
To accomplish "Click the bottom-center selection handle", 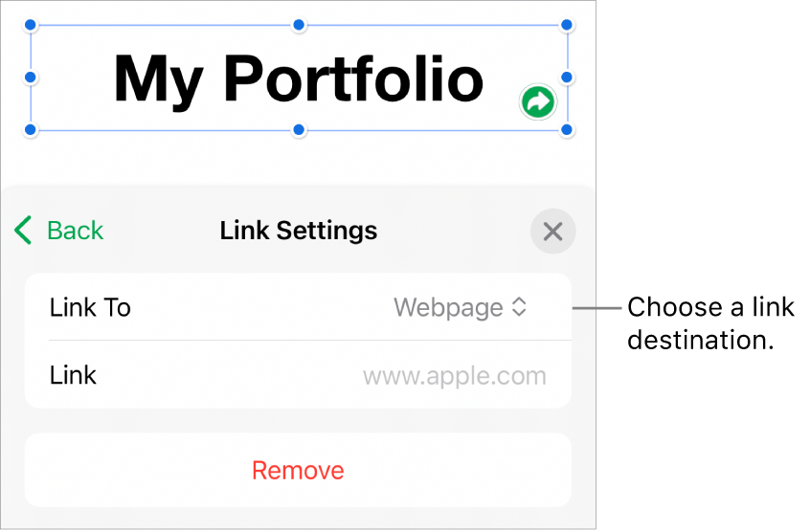I will pyautogui.click(x=299, y=129).
